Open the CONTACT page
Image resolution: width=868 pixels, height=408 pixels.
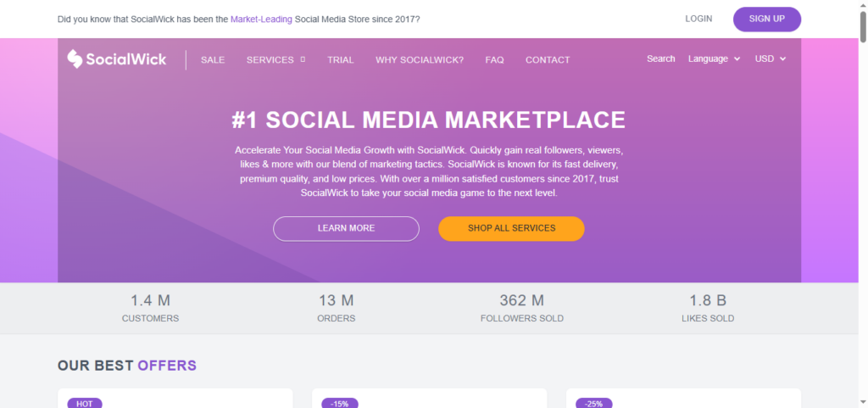(548, 59)
